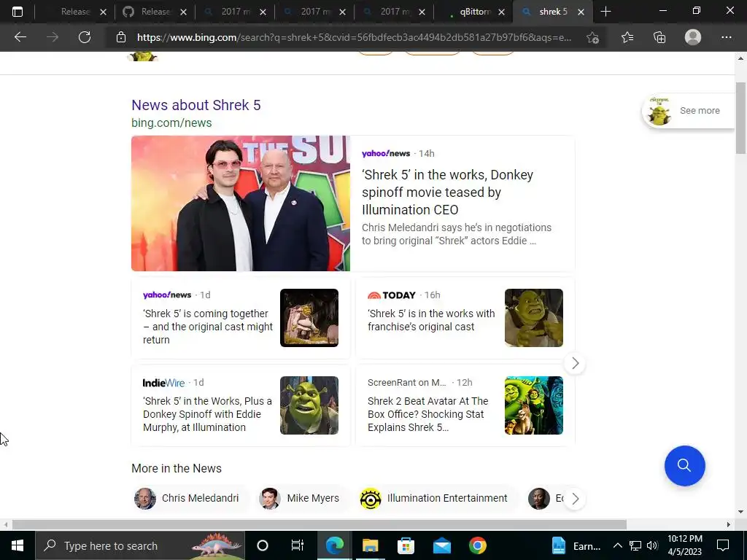Click the Shrek 2 Avatar thumbnail
Viewport: 747px width, 560px height.
point(533,405)
